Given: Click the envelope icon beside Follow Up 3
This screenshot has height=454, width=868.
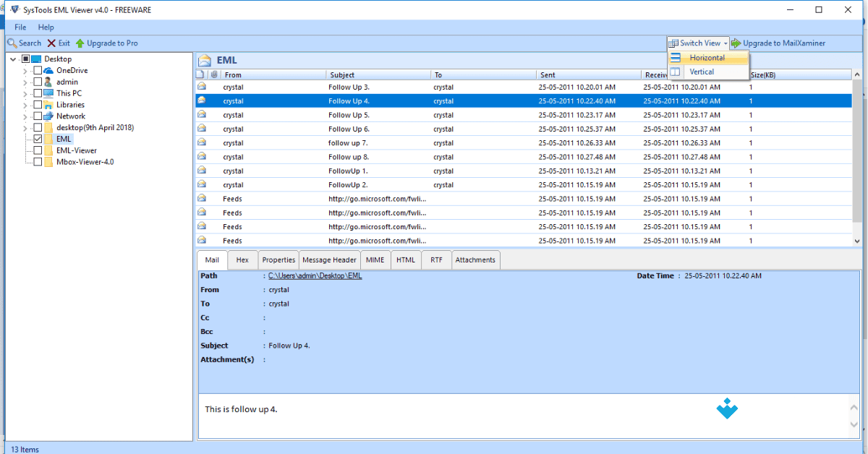Looking at the screenshot, I should 203,87.
